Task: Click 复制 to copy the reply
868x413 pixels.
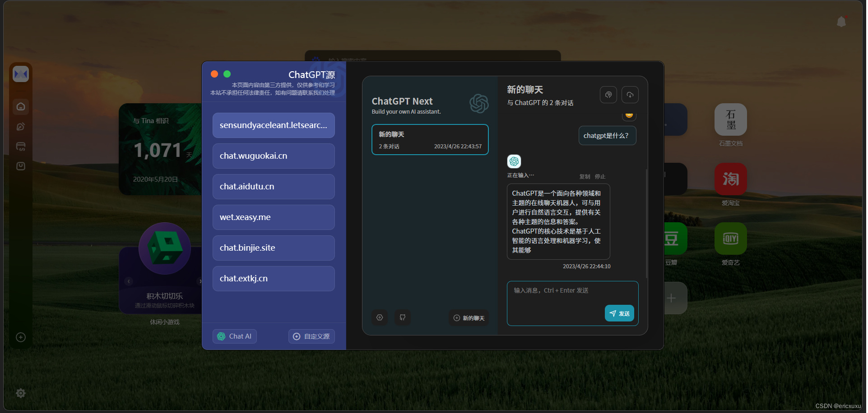Action: 585,177
